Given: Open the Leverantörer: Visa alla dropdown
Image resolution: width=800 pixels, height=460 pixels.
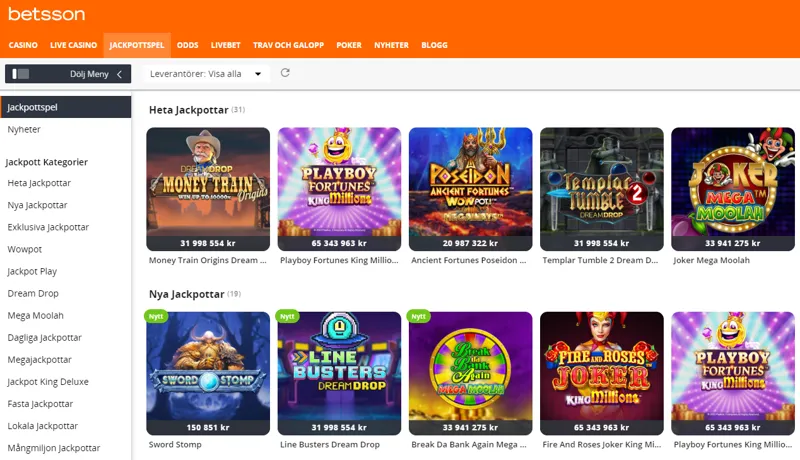Looking at the screenshot, I should pyautogui.click(x=206, y=74).
